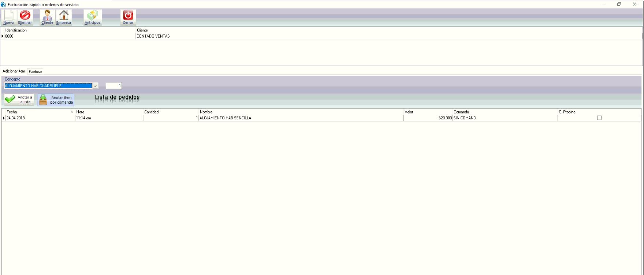This screenshot has width=644, height=275.
Task: Toggle the C. Propina checkbox
Action: (599, 118)
